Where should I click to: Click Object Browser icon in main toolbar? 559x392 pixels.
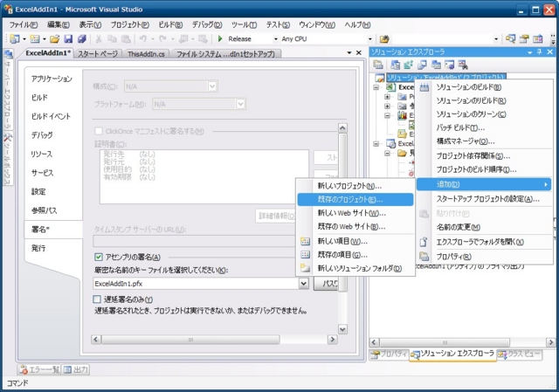click(x=538, y=38)
